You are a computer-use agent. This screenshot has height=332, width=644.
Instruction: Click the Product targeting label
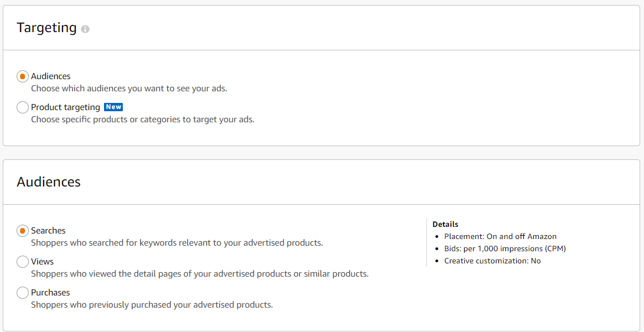(x=65, y=107)
